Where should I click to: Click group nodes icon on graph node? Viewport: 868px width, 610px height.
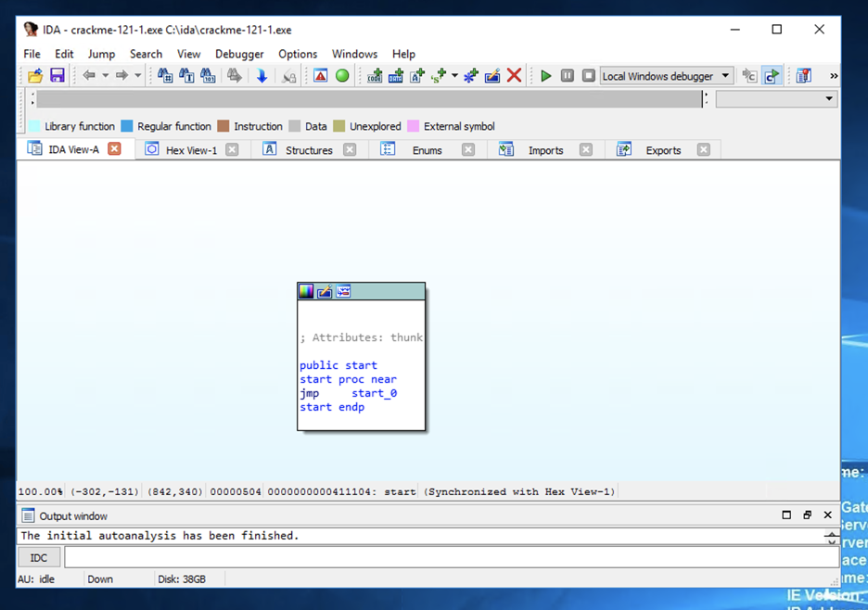pos(343,291)
